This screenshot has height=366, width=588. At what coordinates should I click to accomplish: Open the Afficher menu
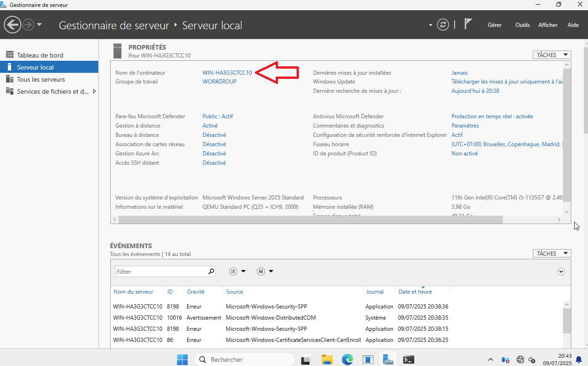point(548,25)
